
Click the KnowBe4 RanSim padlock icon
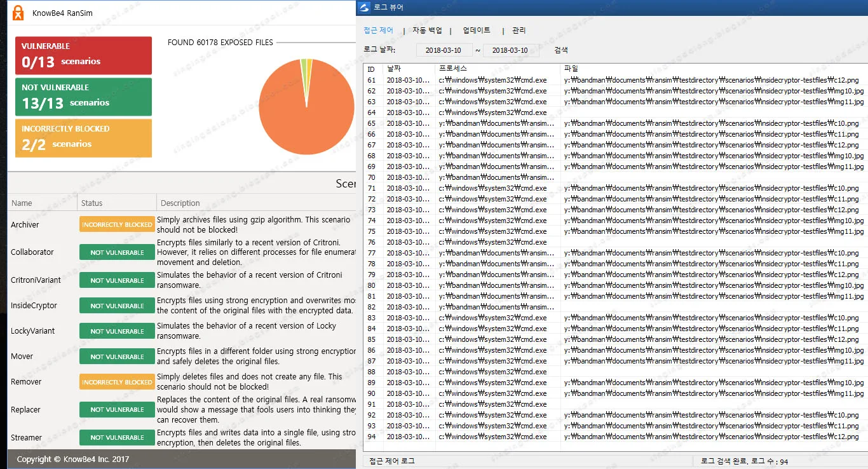click(x=18, y=13)
